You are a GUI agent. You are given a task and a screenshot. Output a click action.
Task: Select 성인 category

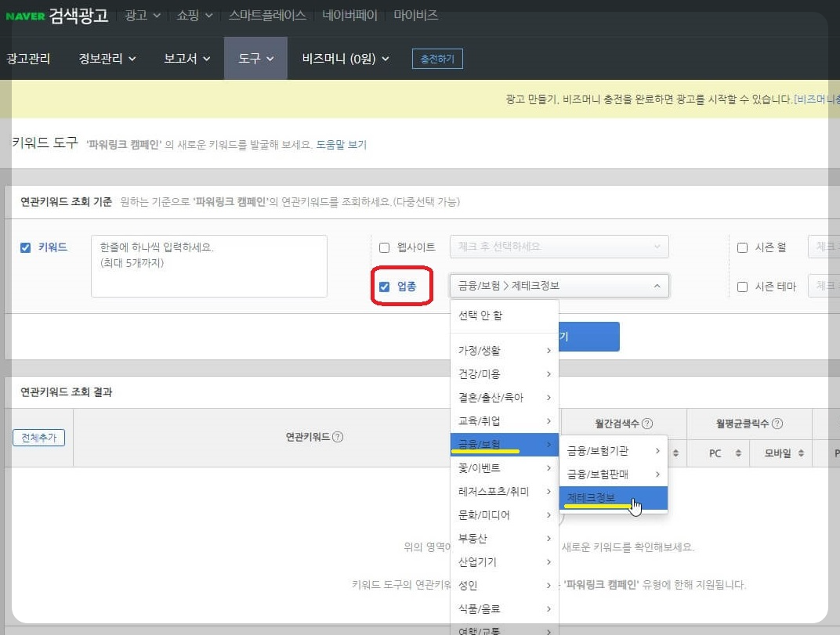505,585
